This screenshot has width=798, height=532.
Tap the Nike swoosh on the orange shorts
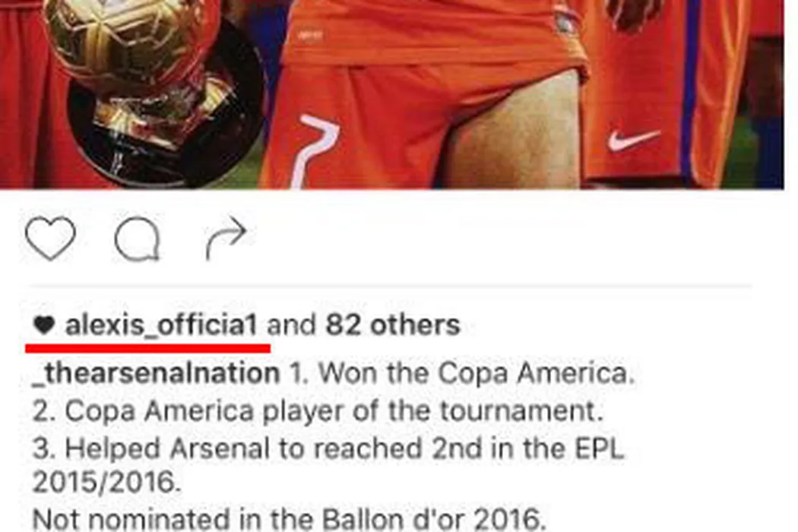click(x=634, y=140)
